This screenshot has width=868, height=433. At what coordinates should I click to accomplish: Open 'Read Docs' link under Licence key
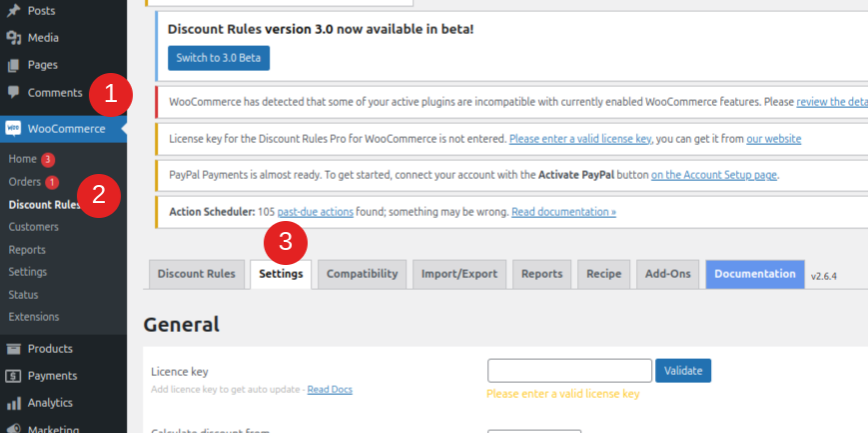[330, 389]
